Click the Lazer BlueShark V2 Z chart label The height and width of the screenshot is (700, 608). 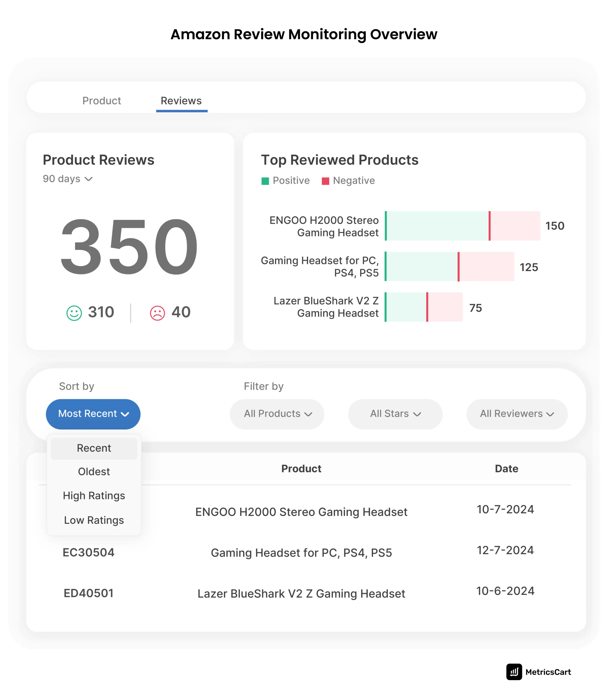326,307
